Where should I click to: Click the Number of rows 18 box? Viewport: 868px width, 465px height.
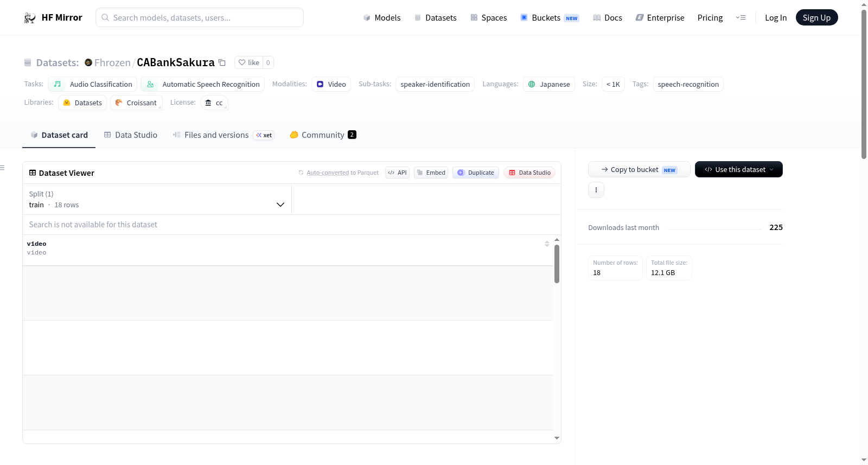(615, 268)
